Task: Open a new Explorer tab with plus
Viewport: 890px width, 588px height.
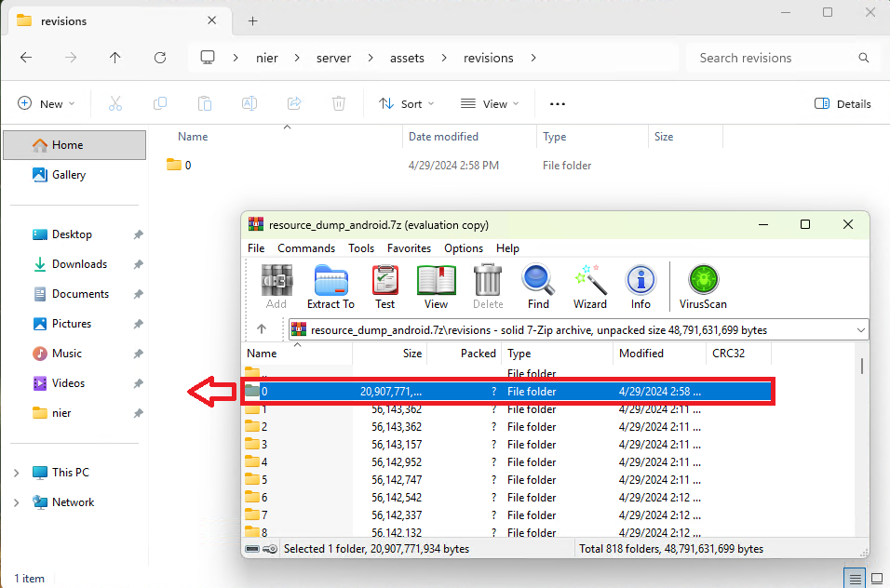Action: [x=252, y=21]
